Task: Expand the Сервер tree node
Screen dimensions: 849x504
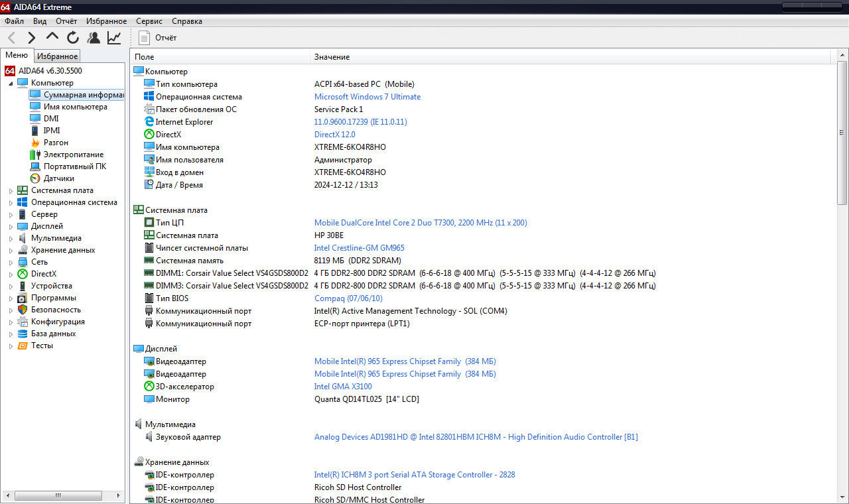Action: pos(11,214)
